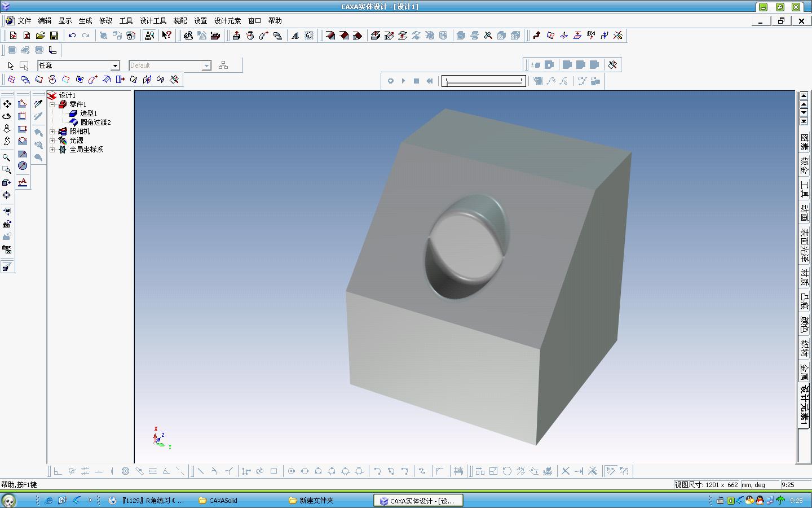Click the eyedropper pick-up tool
The width and height of the screenshot is (812, 508).
click(38, 104)
